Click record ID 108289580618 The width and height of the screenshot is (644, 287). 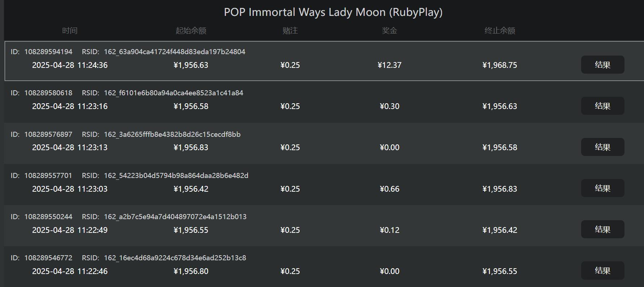48,93
